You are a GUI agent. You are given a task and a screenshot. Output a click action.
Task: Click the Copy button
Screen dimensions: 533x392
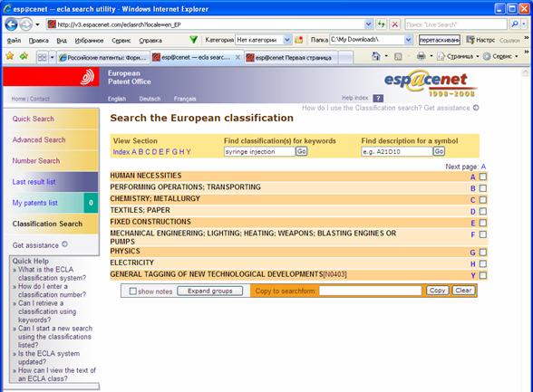[437, 291]
